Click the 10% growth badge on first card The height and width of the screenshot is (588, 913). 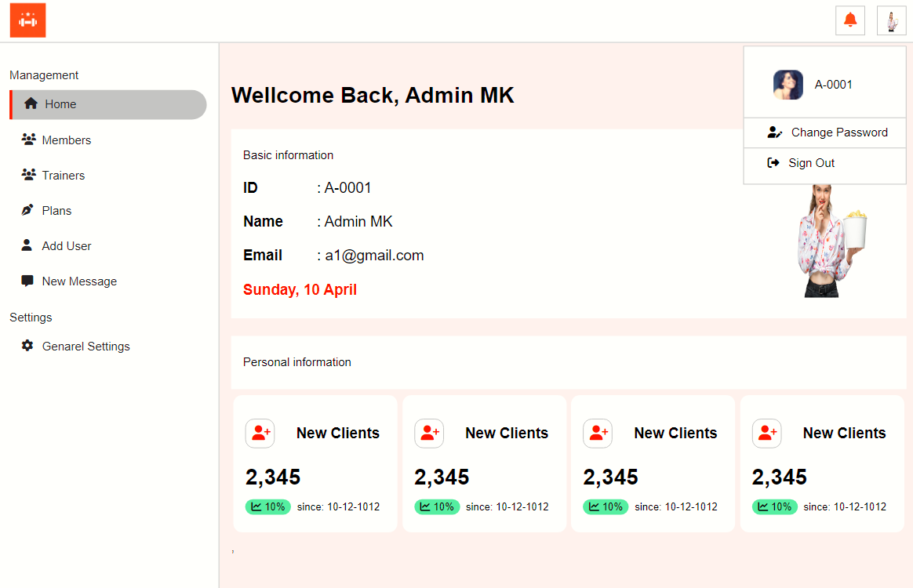pyautogui.click(x=267, y=506)
